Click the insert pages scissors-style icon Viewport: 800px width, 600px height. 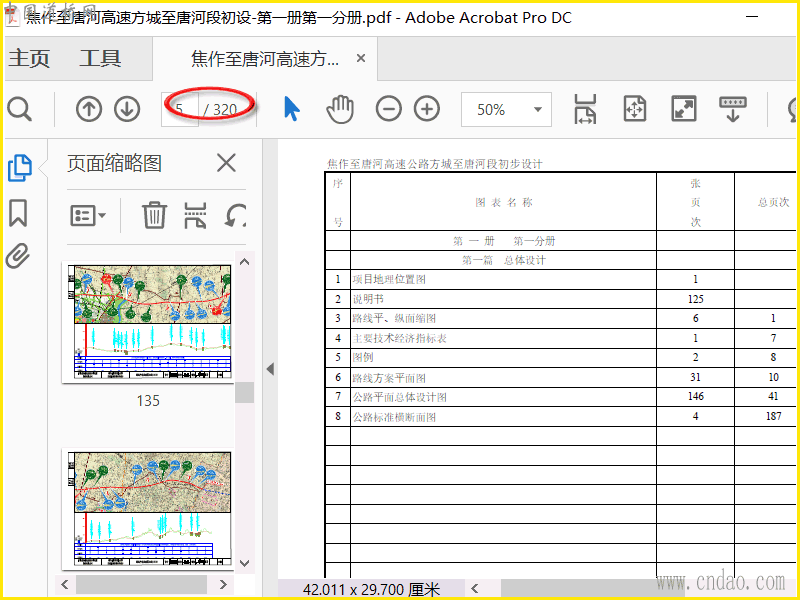195,215
